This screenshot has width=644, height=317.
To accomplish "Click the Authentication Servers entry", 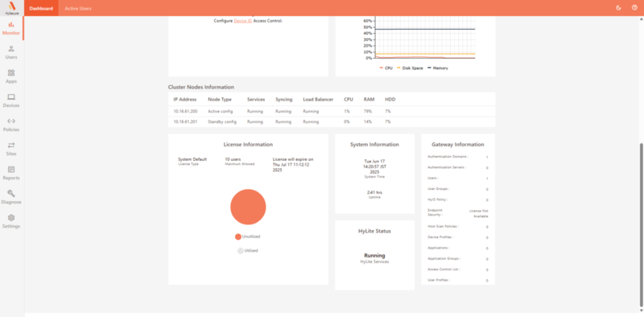I will 458,167.
